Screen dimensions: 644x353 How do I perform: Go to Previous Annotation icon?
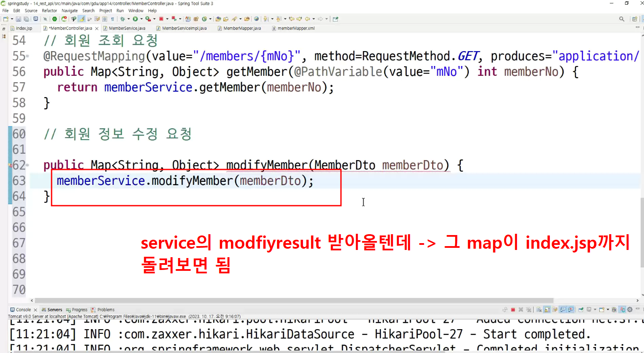coord(279,19)
